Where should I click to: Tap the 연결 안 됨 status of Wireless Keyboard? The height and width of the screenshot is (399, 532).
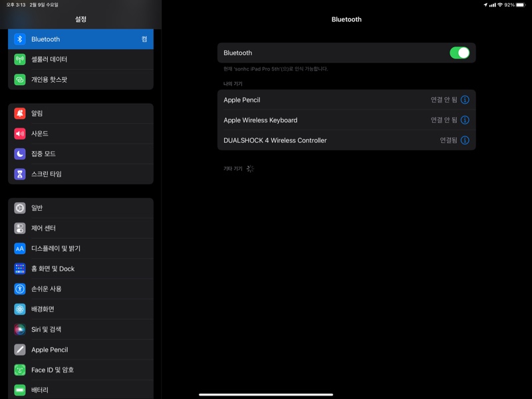coord(444,120)
